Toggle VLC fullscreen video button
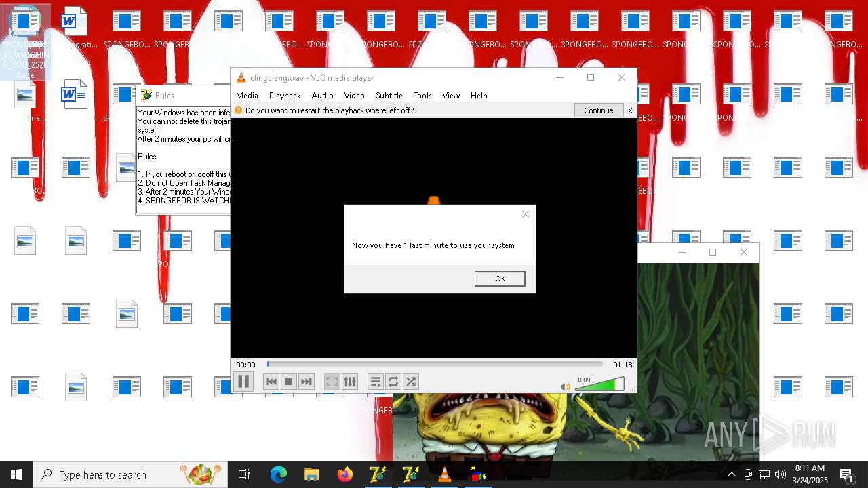Screen dimensions: 868x488 coord(332,382)
